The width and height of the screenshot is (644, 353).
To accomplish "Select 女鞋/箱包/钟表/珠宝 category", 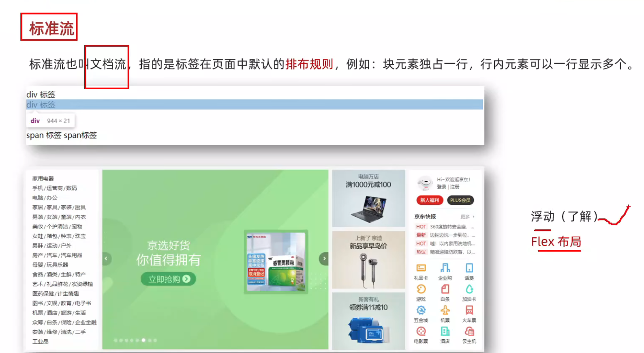I will (x=59, y=236).
